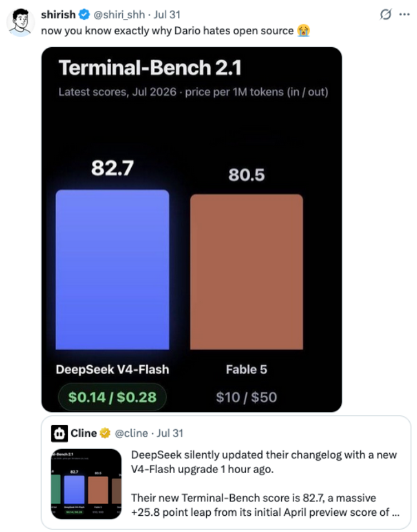Click the blue verified badge beside shirish
This screenshot has width=417, height=532.
click(84, 14)
